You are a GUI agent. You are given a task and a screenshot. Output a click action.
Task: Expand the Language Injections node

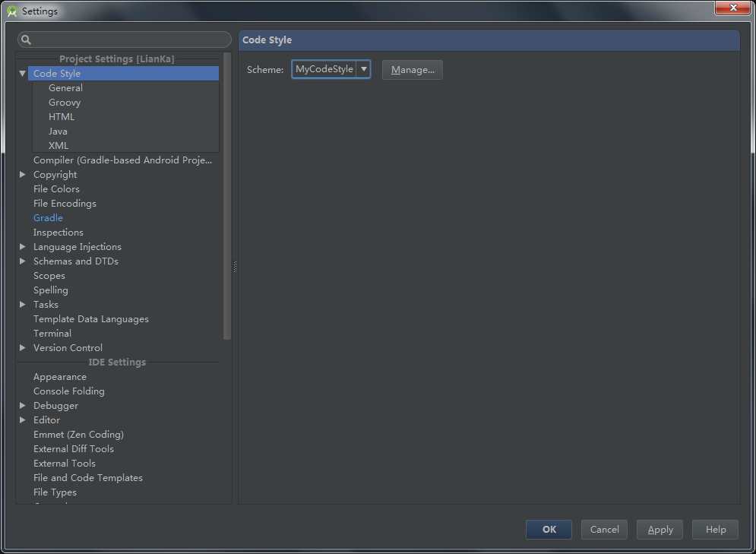pyautogui.click(x=23, y=247)
